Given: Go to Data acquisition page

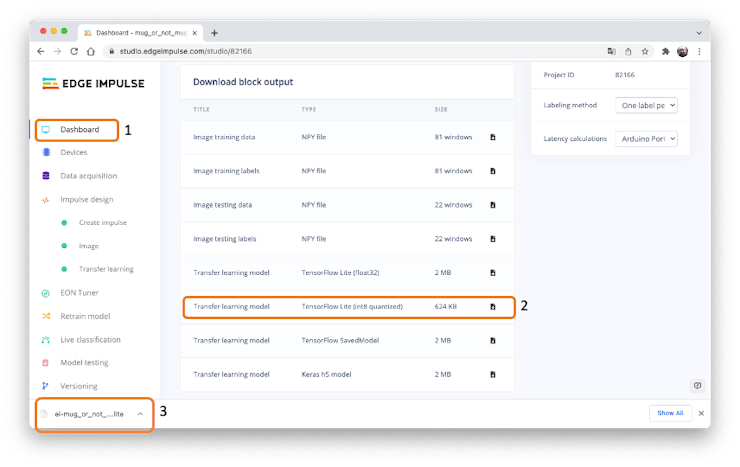Looking at the screenshot, I should pos(88,176).
